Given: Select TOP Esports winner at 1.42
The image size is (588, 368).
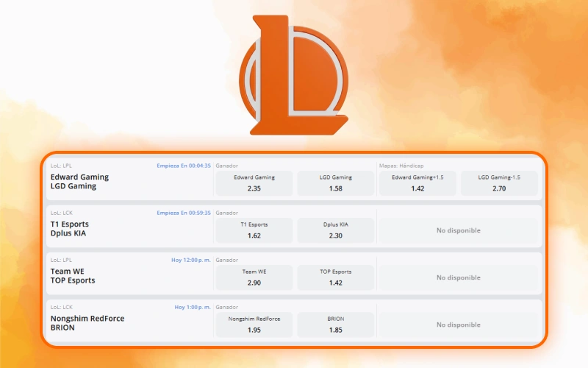Looking at the screenshot, I should [336, 277].
